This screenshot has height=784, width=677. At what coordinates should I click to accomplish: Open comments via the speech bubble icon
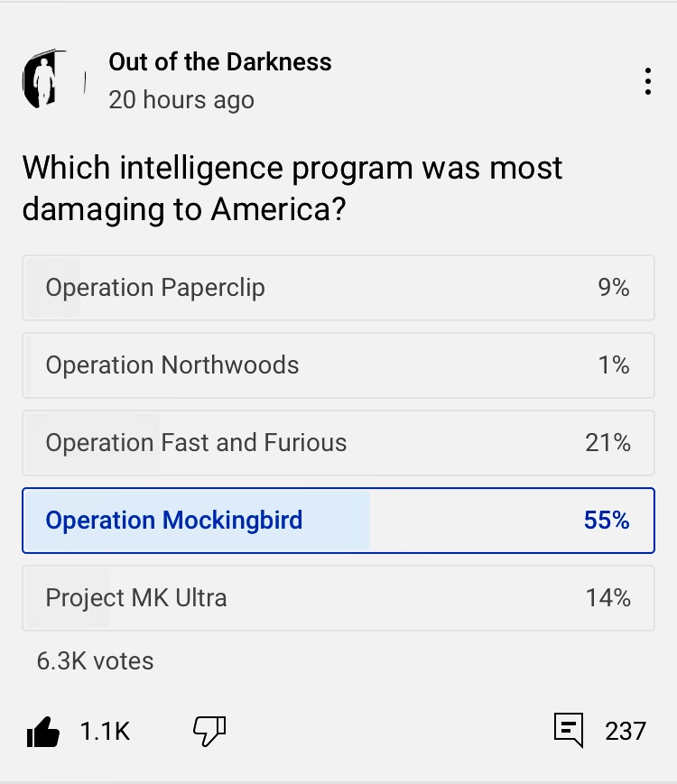click(x=568, y=730)
